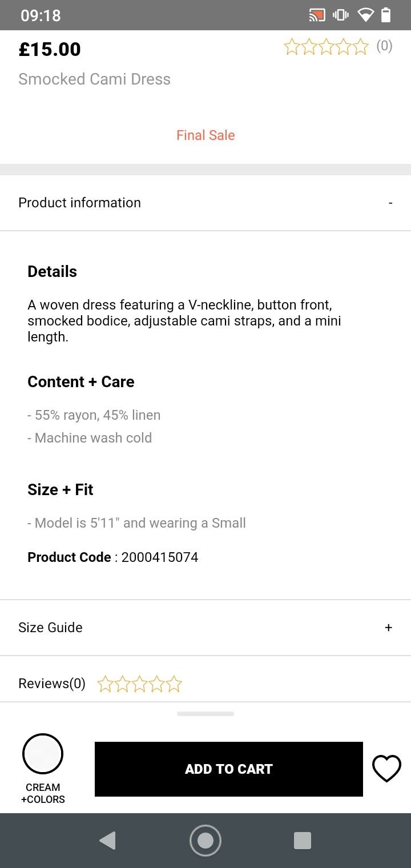The height and width of the screenshot is (868, 411).
Task: Tap the heart wishlist icon
Action: tap(387, 769)
